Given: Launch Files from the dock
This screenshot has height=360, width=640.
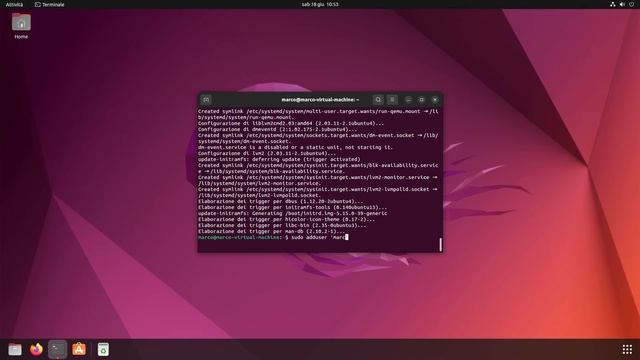Looking at the screenshot, I should point(15,349).
